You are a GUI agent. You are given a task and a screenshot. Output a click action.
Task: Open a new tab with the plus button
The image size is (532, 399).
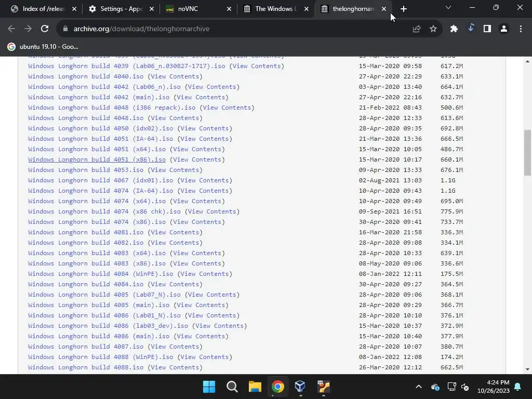click(403, 9)
